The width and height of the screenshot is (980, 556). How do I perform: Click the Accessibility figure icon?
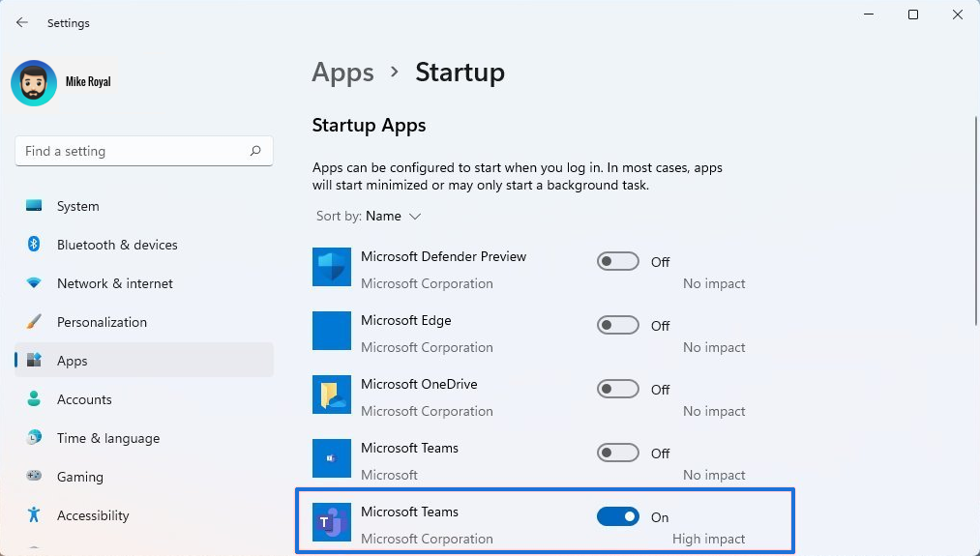34,514
